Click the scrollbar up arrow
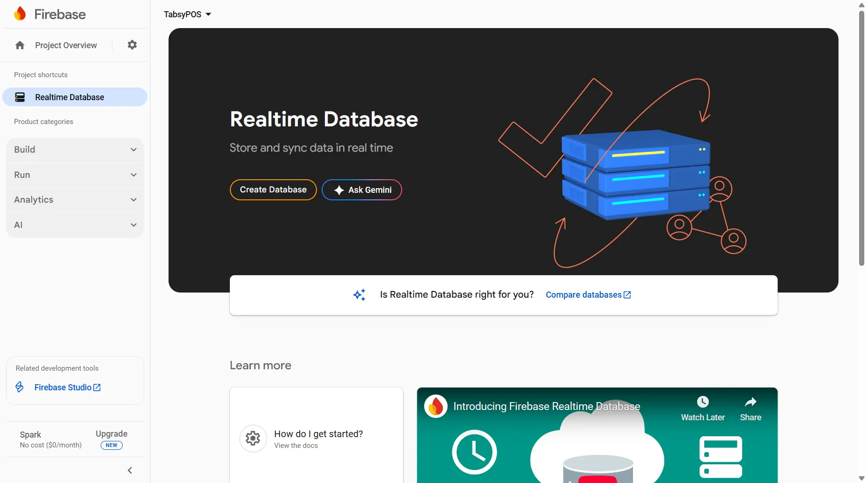Screen dimensions: 868x483 [x=861, y=5]
